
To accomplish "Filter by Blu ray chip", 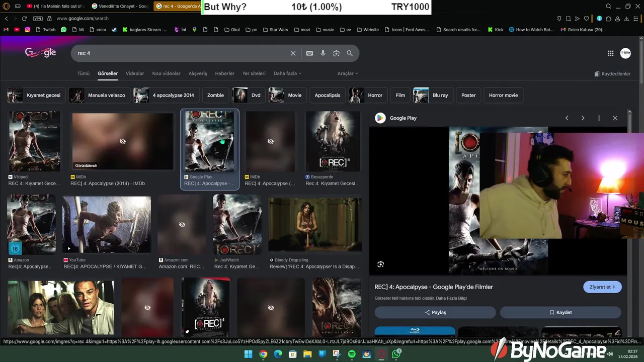I will point(433,95).
